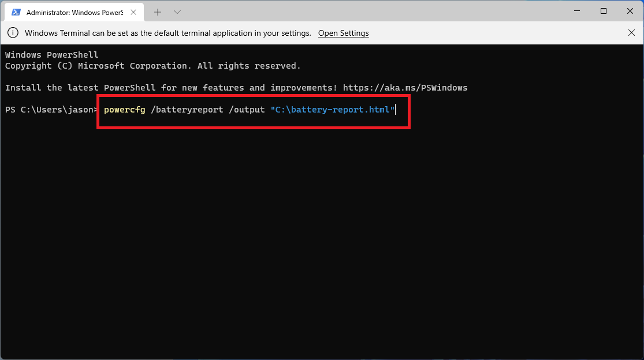Place cursor at end of the command line
644x360 pixels.
click(396, 110)
